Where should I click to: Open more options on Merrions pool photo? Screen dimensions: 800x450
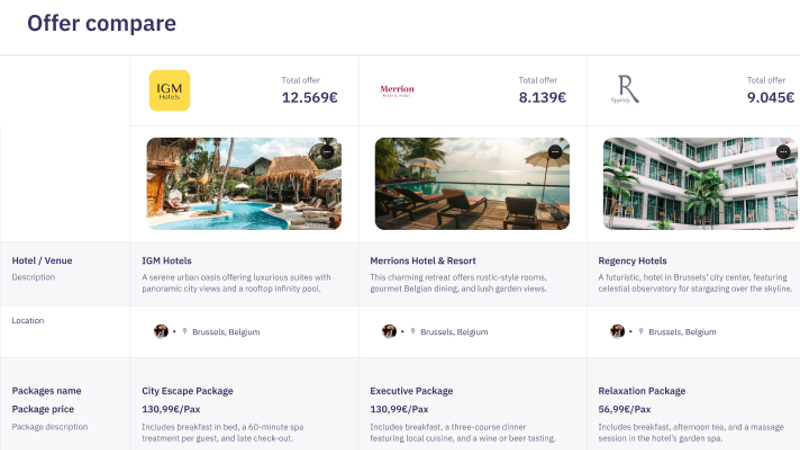(555, 152)
